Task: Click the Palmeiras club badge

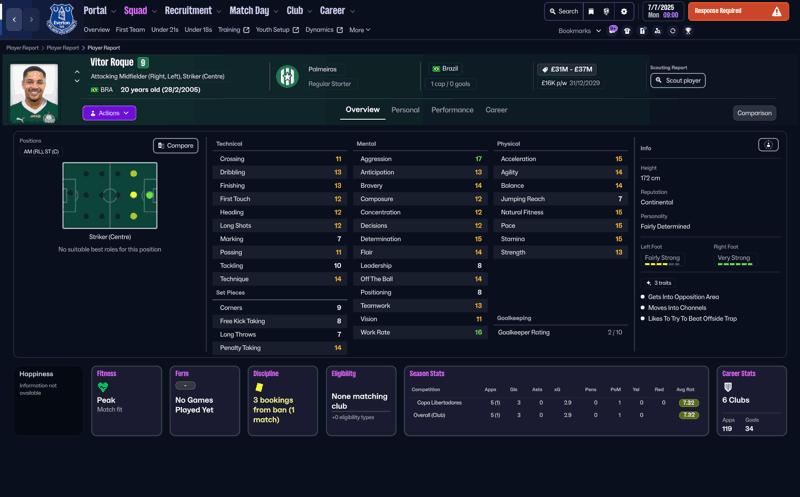Action: 287,77
